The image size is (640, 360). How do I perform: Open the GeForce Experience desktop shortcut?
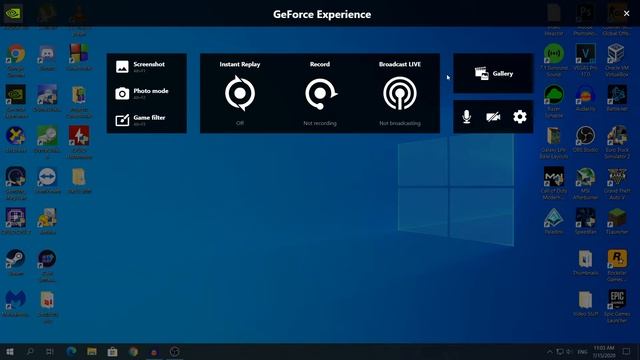click(x=16, y=101)
